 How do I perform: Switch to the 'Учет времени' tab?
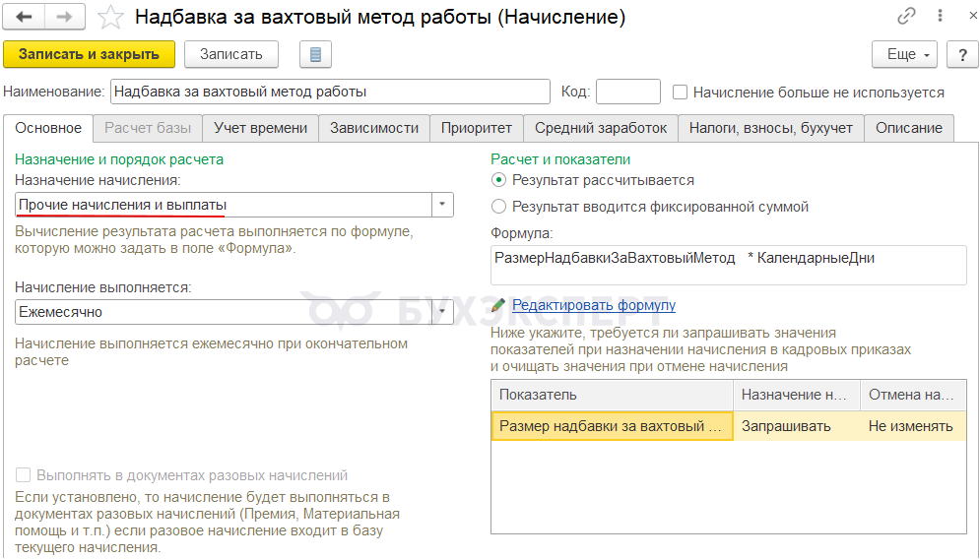pyautogui.click(x=261, y=128)
